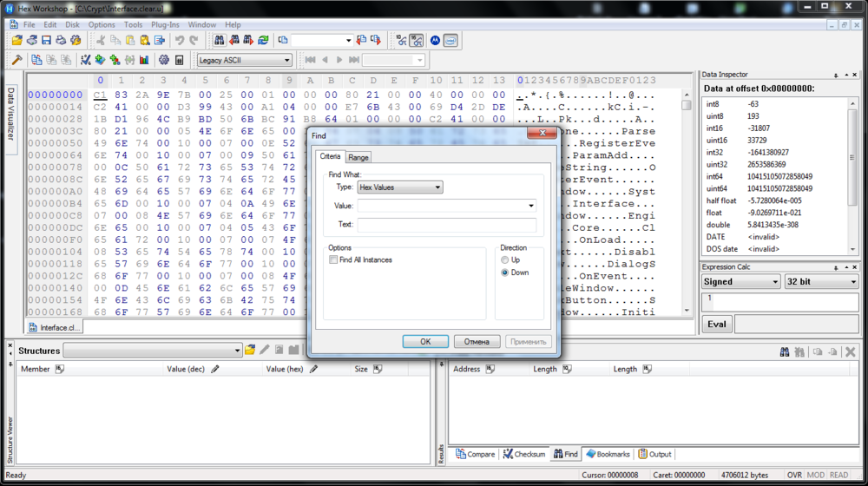Image resolution: width=868 pixels, height=486 pixels.
Task: Select the Up direction radio button
Action: 505,260
